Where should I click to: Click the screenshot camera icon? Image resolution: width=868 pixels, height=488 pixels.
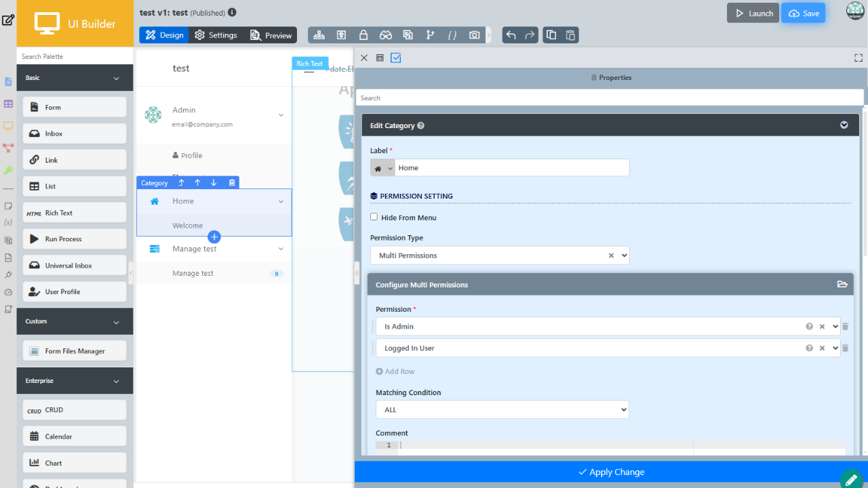(475, 35)
